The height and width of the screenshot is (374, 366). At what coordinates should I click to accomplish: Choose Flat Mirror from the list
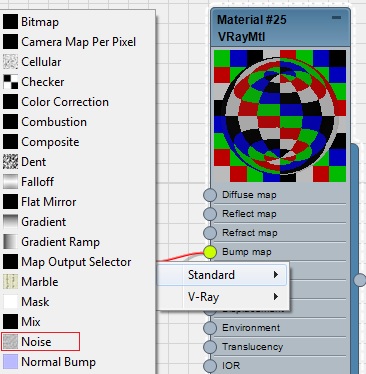point(49,202)
